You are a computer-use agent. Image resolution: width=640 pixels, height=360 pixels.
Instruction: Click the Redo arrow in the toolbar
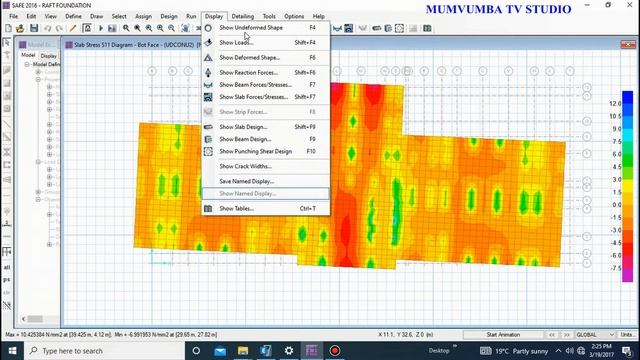(x=59, y=28)
